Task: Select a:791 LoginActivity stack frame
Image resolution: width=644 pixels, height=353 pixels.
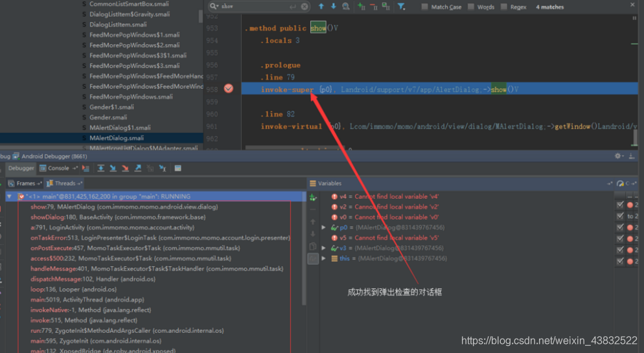Action: tap(113, 227)
